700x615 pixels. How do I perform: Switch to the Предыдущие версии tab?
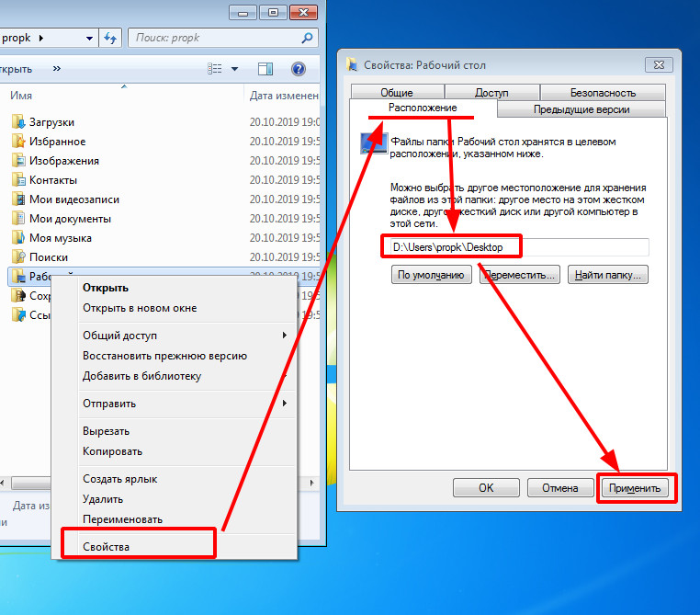click(x=581, y=109)
